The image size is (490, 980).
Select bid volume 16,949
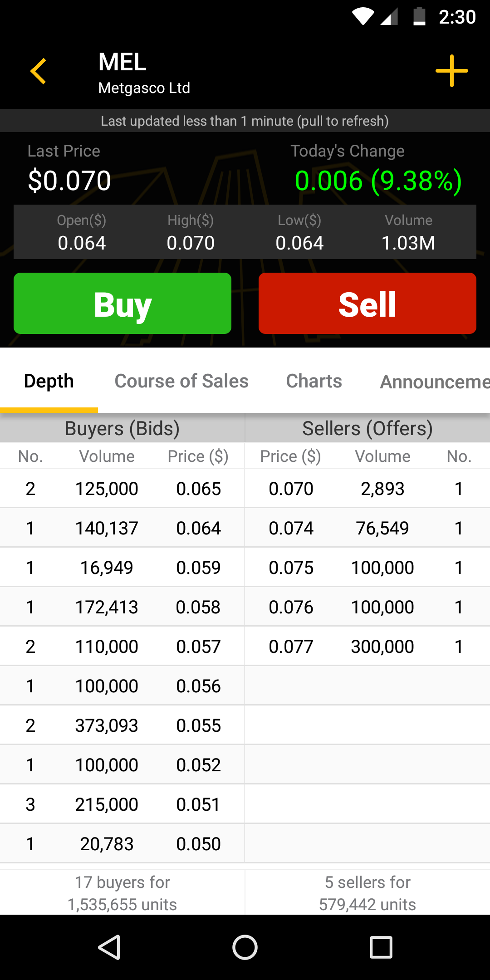(x=107, y=568)
